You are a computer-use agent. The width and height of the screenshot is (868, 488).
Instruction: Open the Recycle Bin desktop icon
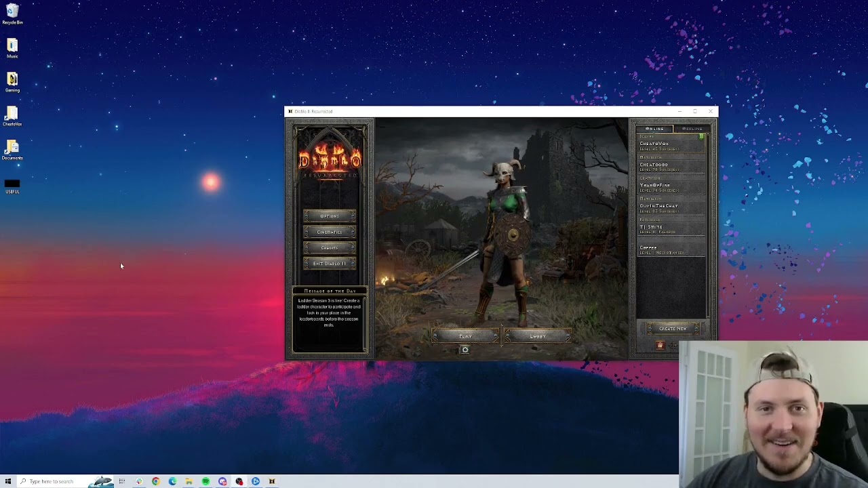click(x=12, y=14)
